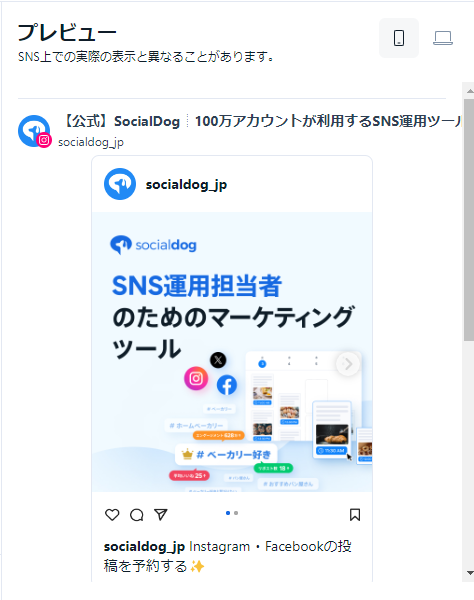This screenshot has width=474, height=600.
Task: Click the bookmark save icon
Action: click(355, 515)
